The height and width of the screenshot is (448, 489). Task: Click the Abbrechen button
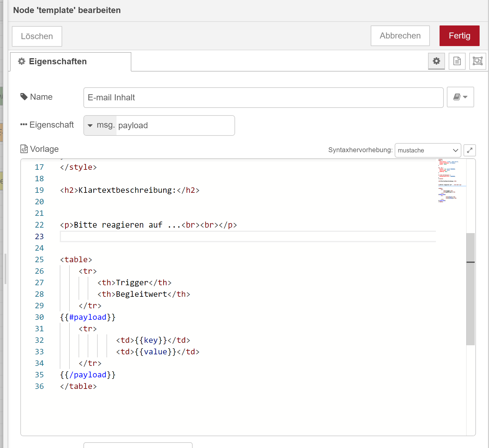[400, 36]
